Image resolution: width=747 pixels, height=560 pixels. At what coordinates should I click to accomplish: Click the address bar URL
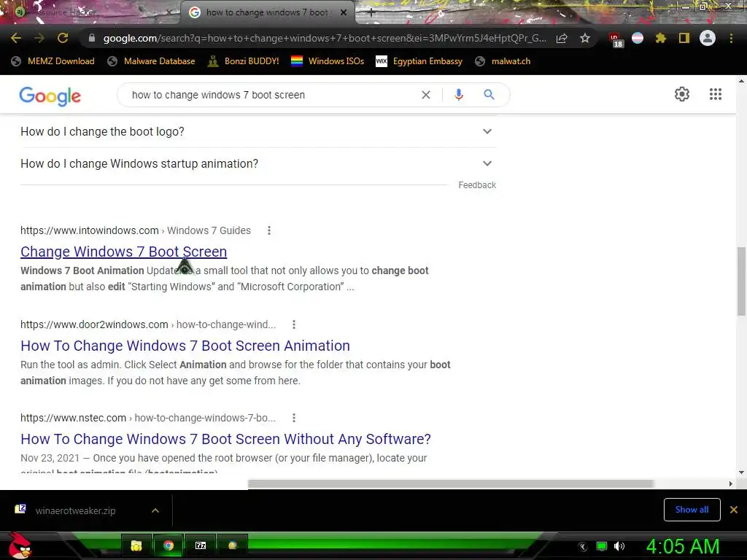pyautogui.click(x=324, y=38)
